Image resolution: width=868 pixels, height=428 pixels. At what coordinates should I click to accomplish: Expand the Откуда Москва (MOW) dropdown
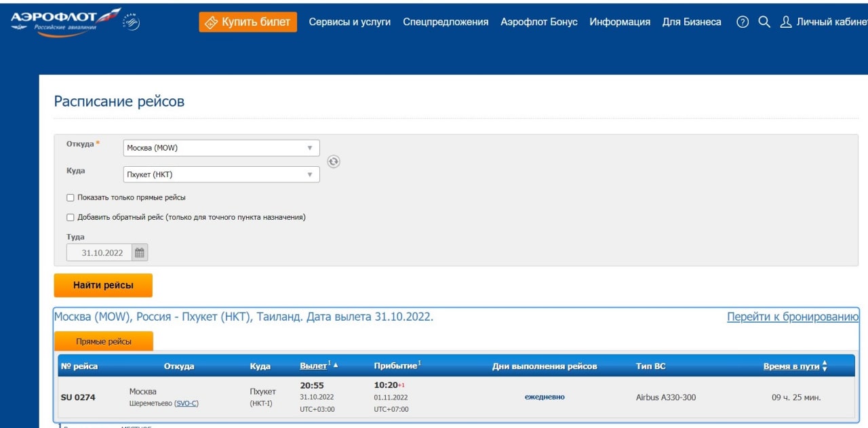[309, 148]
